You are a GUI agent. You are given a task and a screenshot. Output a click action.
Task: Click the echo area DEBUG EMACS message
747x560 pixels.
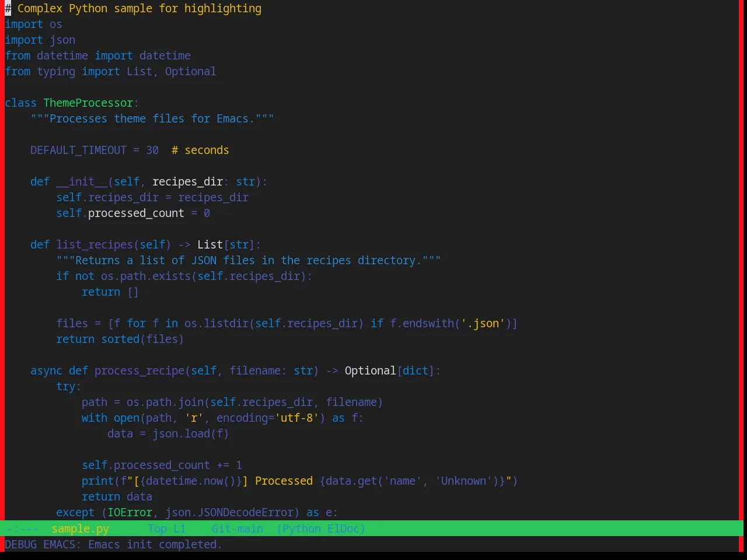pos(113,544)
